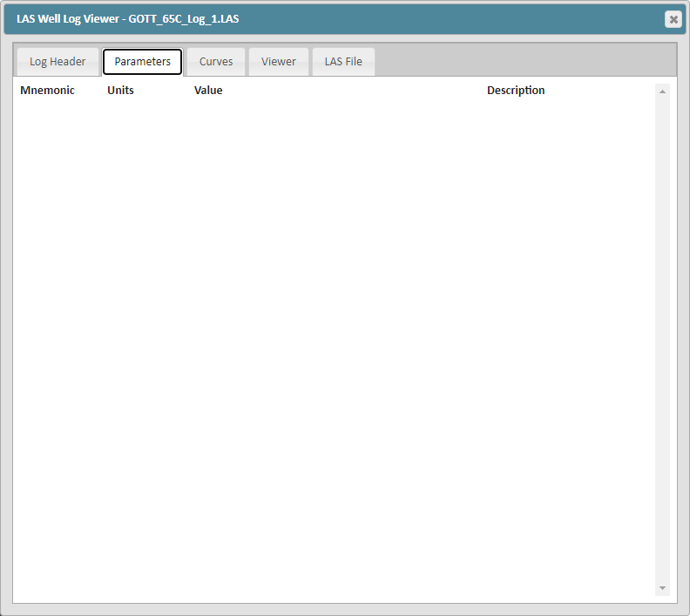690x616 pixels.
Task: Click the scrollbar up arrow
Action: [x=662, y=91]
